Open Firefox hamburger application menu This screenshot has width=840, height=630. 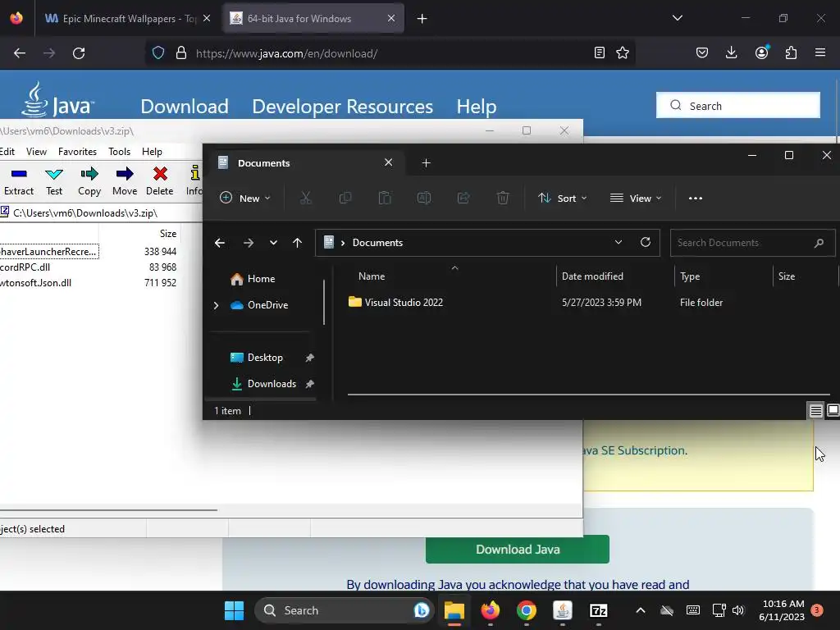point(820,52)
